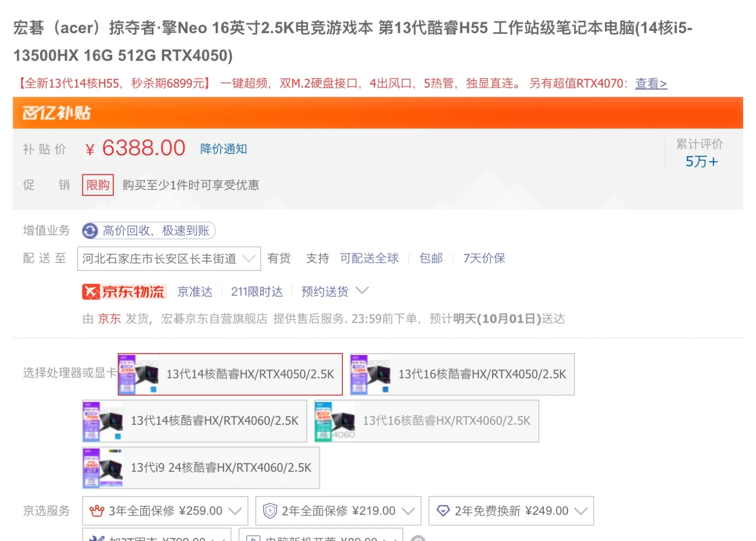
Task: Select 13代14核酷睿HX/RTX4060/2.5K configuration
Action: click(x=195, y=421)
